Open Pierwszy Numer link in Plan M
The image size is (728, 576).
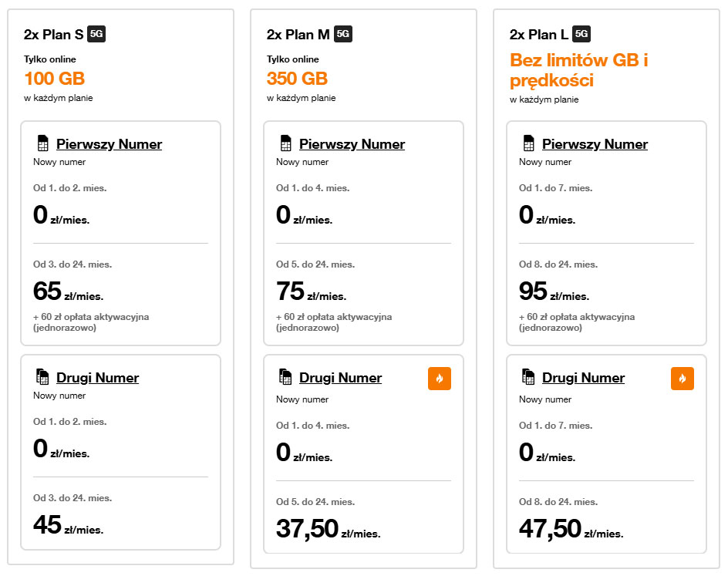click(x=352, y=144)
